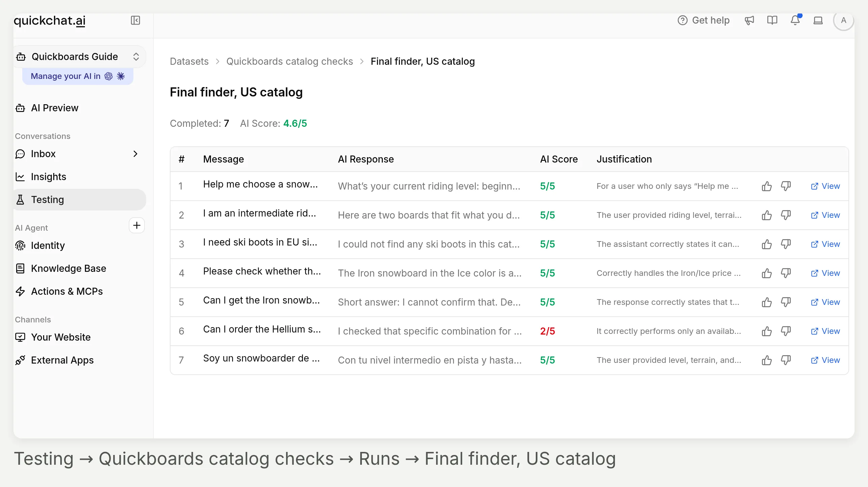868x487 pixels.
Task: Click Get help
Action: (x=704, y=21)
